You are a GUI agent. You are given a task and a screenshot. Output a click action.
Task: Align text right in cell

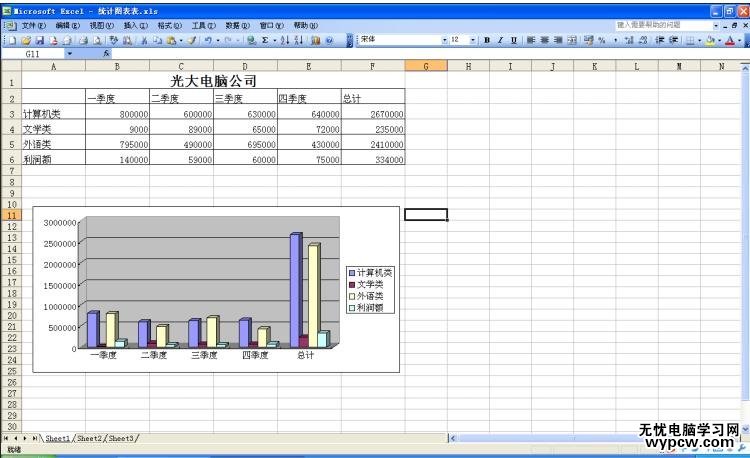[x=558, y=40]
